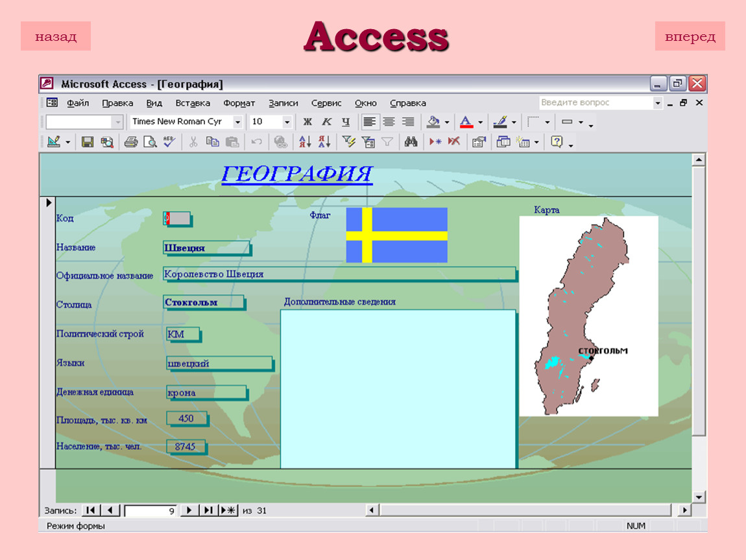The width and height of the screenshot is (746, 560).
Task: Click the вперед button
Action: coord(690,36)
